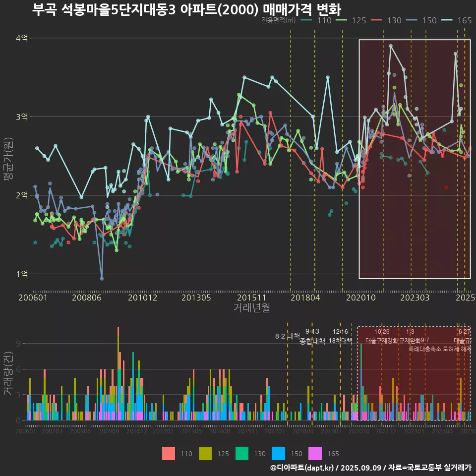Image resolution: width=476 pixels, height=476 pixels.
Task: Click the '3억' y-axis label
Action: click(x=22, y=117)
